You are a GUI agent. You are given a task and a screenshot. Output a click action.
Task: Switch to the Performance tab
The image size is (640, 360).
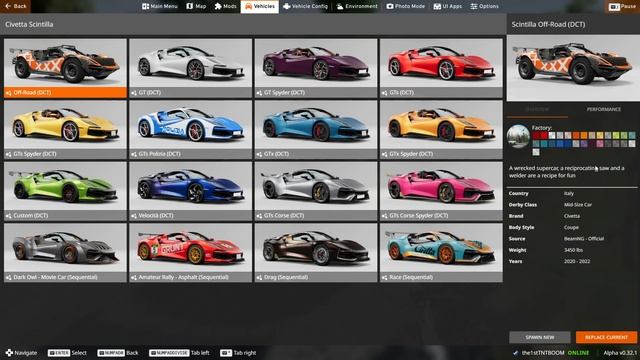click(x=603, y=109)
